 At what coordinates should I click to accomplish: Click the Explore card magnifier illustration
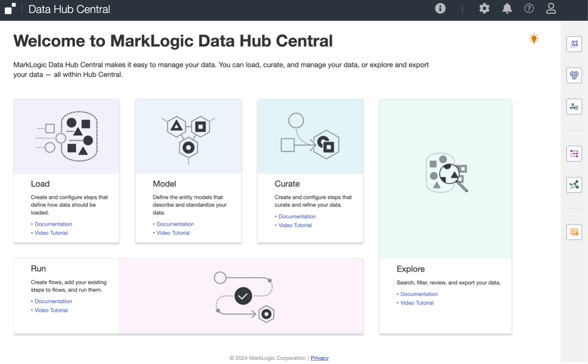pyautogui.click(x=447, y=173)
